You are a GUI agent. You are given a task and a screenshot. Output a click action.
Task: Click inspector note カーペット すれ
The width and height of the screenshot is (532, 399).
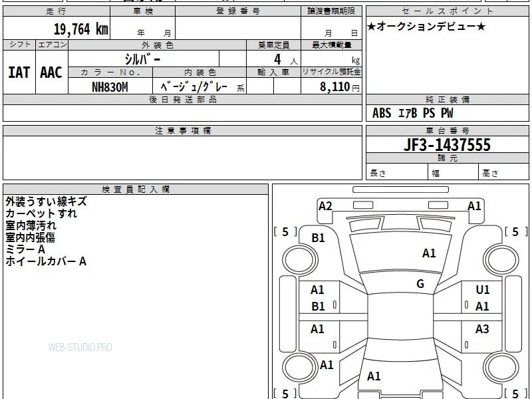coord(41,213)
